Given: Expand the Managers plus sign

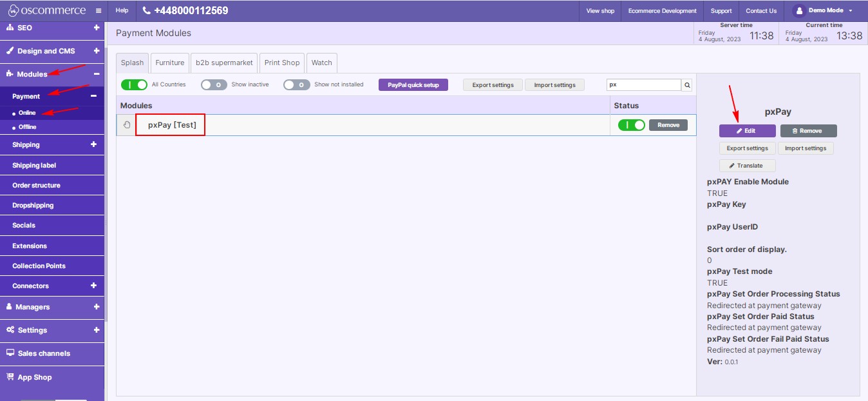Looking at the screenshot, I should click(x=96, y=307).
